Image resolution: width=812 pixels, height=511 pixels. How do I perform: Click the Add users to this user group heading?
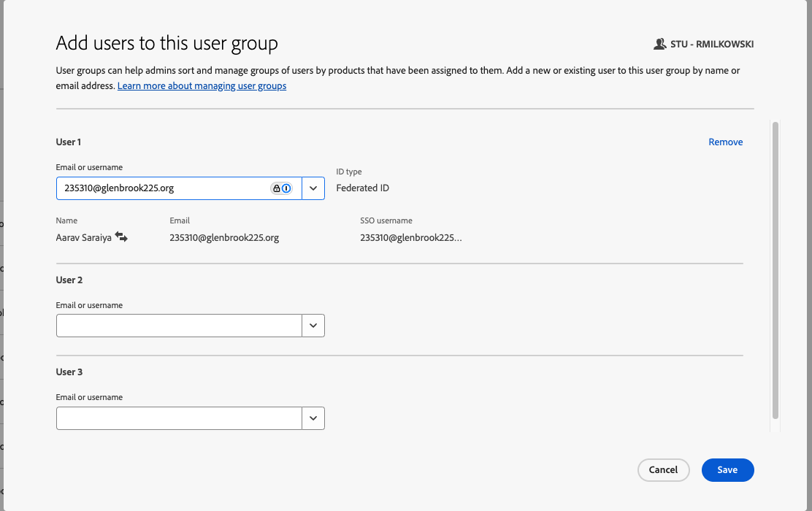(167, 44)
